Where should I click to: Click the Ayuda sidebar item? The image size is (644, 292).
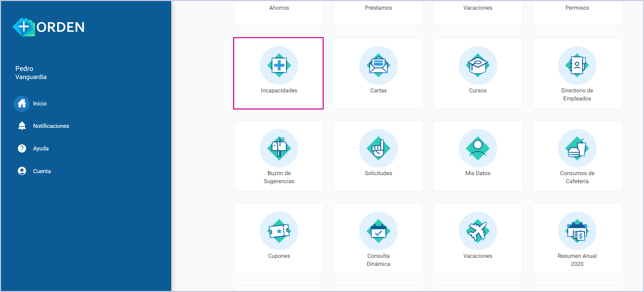tap(40, 148)
